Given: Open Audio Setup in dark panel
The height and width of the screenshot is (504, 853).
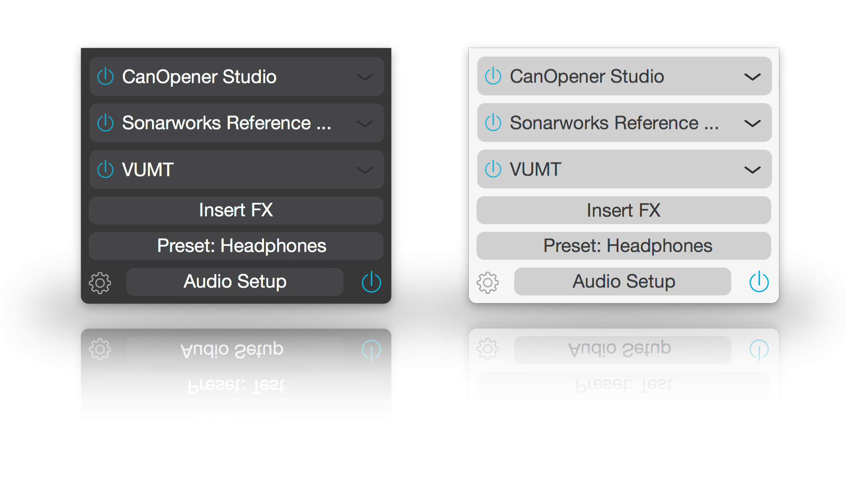Looking at the screenshot, I should pos(235,281).
